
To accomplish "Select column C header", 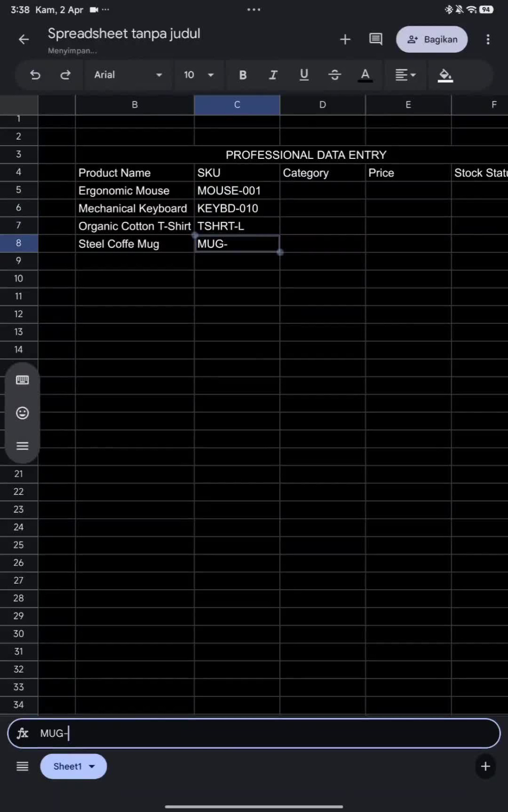I will click(x=237, y=105).
